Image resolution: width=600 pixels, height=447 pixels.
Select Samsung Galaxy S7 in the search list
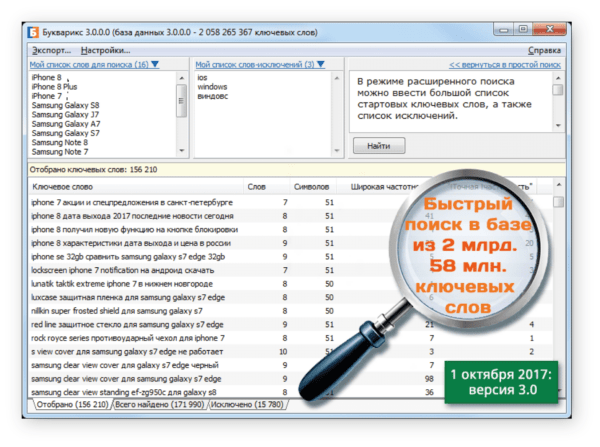[65, 133]
